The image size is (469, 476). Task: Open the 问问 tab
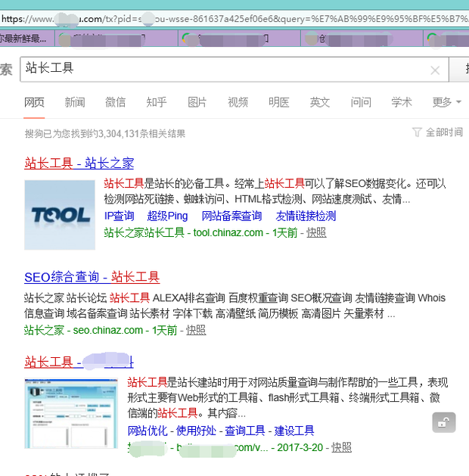[x=361, y=102]
